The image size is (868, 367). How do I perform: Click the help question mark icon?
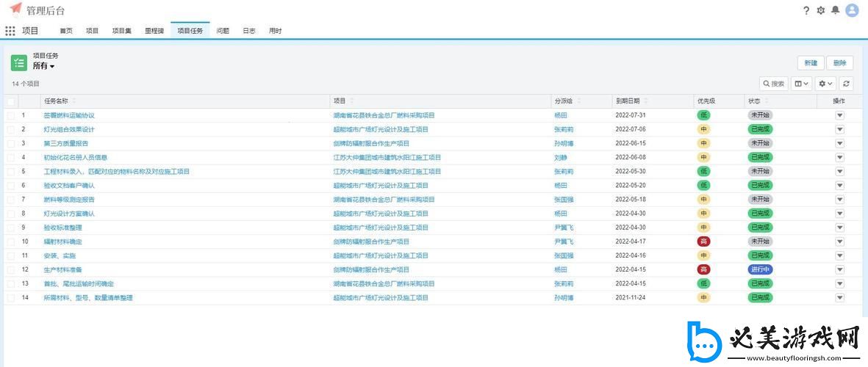pyautogui.click(x=806, y=10)
